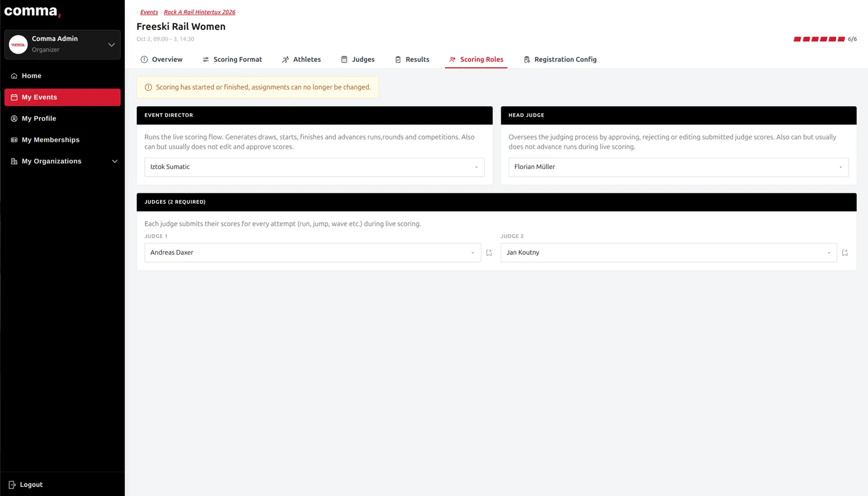Screen dimensions: 868x496
Task: Click the Logout icon in sidebar
Action: point(12,485)
